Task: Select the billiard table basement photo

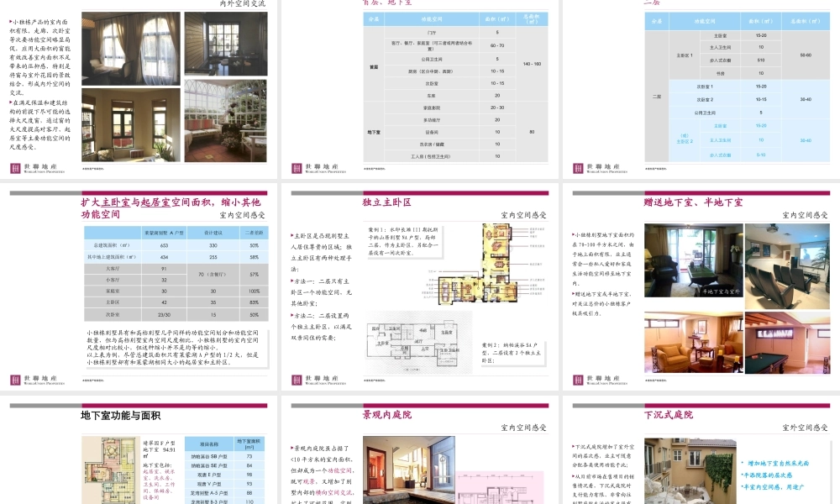Action: coord(787,343)
